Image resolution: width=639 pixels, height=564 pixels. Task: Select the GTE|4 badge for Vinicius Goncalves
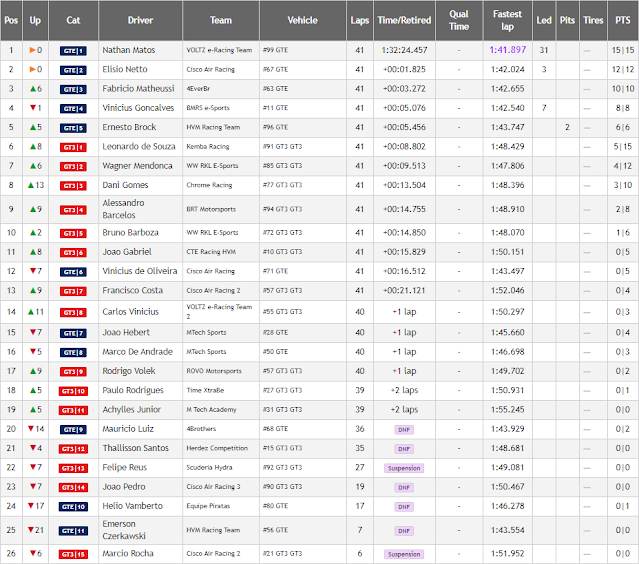pos(73,109)
